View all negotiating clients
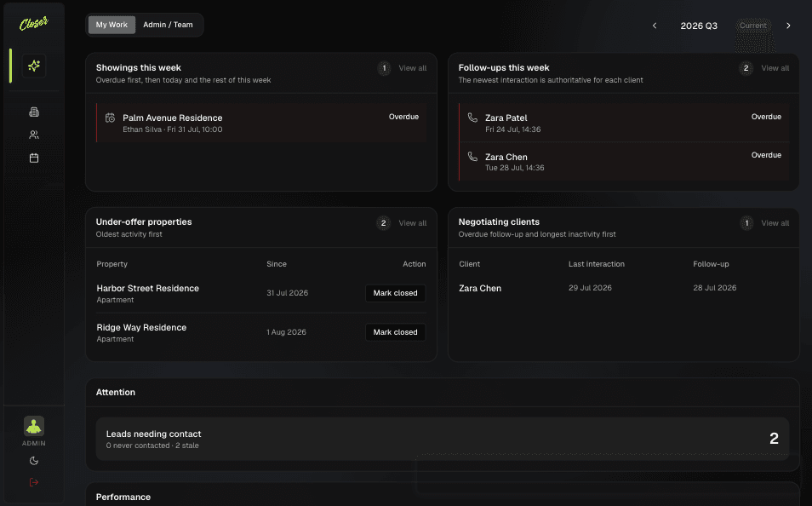The image size is (812, 506). pos(775,223)
